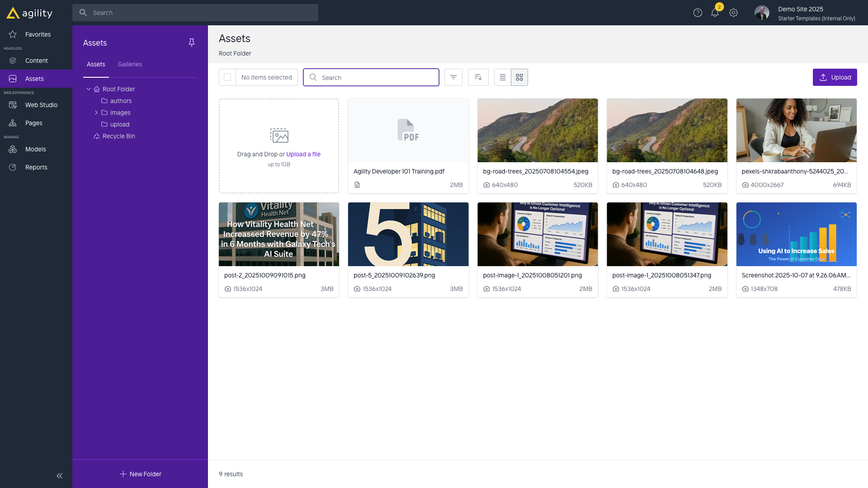Open Models in the navigation

pyautogui.click(x=36, y=149)
